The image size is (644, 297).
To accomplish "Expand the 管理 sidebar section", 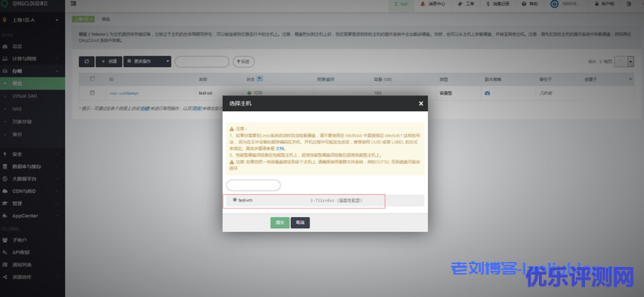I will [x=33, y=204].
